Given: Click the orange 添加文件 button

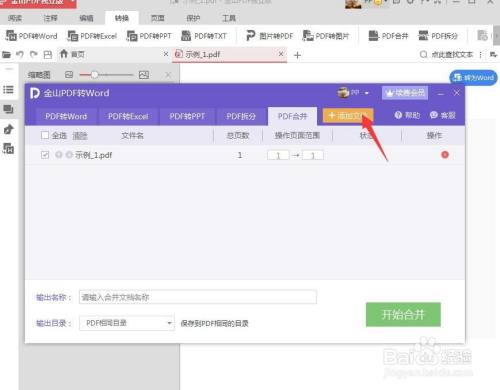Looking at the screenshot, I should coord(348,116).
